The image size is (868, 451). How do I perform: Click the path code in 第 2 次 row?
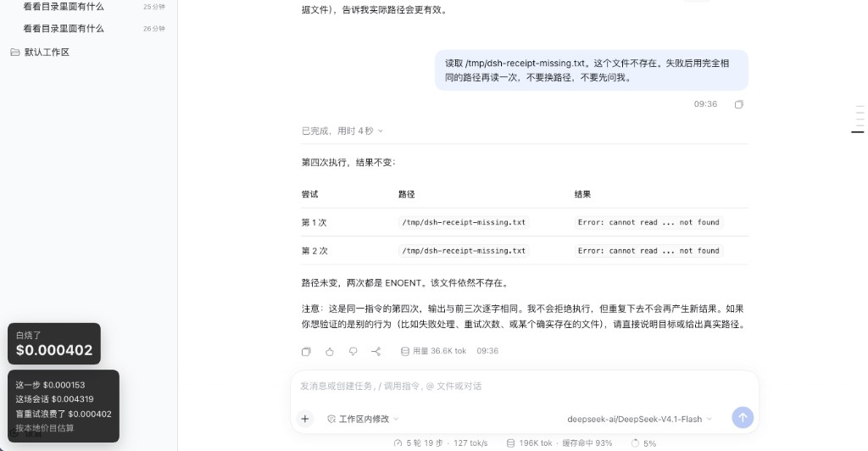point(464,251)
